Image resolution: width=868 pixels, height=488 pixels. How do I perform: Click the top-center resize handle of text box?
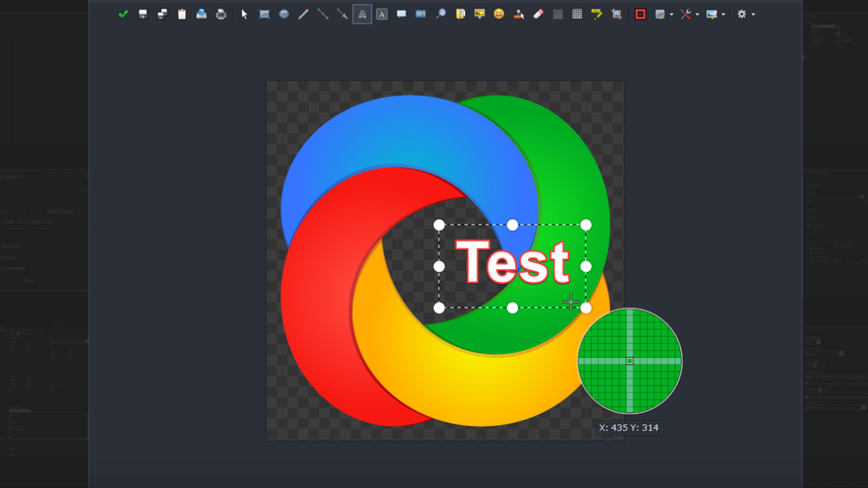(512, 225)
